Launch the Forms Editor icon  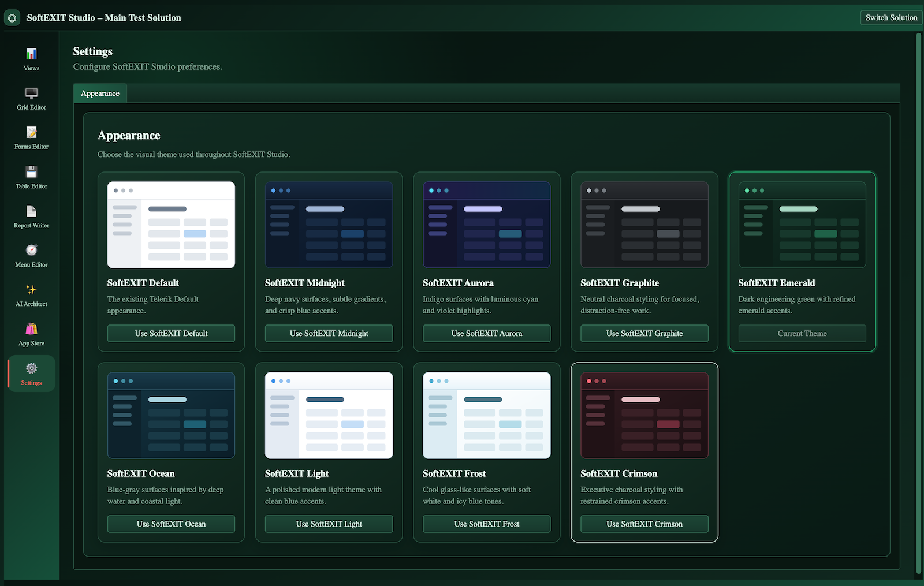tap(31, 133)
